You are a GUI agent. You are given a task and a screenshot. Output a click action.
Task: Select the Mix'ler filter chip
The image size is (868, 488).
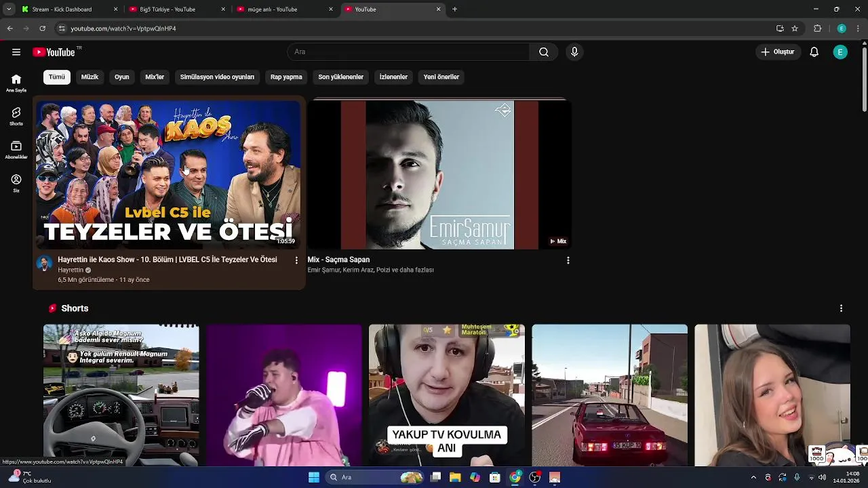[x=155, y=77]
